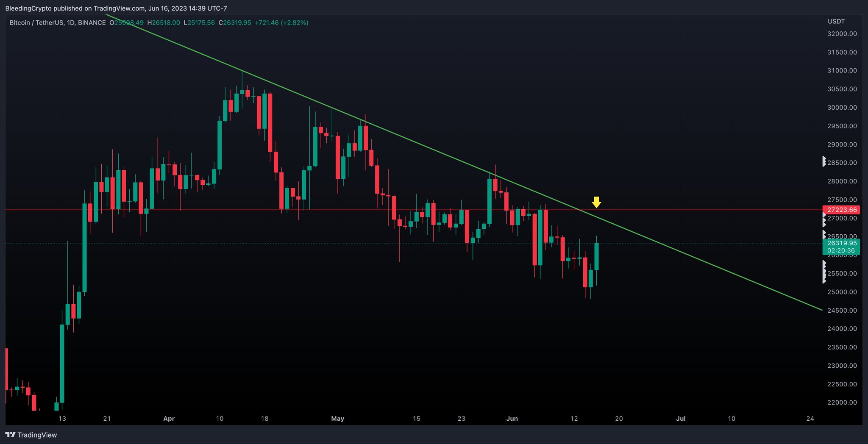Click the 32000.00 price axis label
The height and width of the screenshot is (444, 868).
(x=842, y=34)
